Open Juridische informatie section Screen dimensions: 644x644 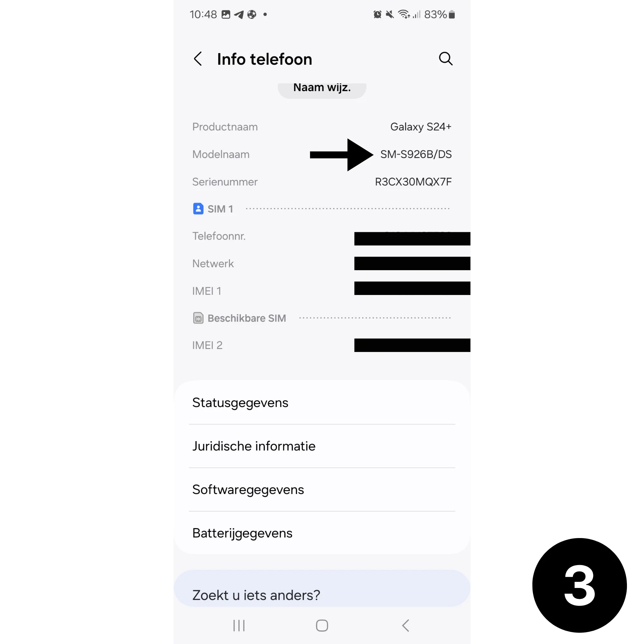(322, 446)
